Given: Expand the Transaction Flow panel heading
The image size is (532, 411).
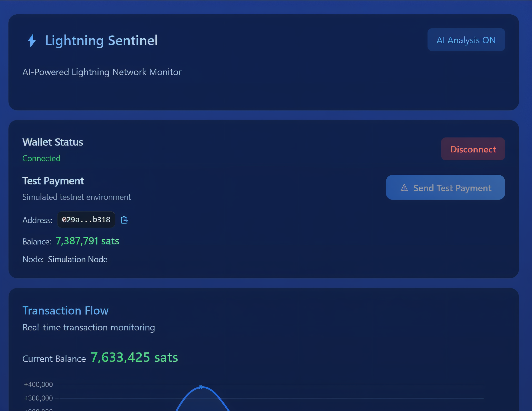Looking at the screenshot, I should pos(66,311).
